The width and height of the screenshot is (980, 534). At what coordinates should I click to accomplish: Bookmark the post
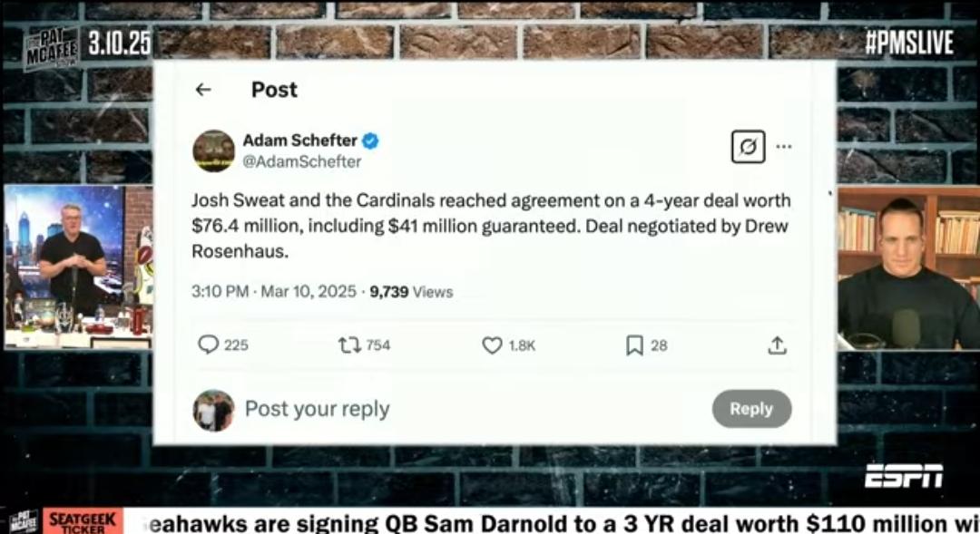pyautogui.click(x=634, y=345)
